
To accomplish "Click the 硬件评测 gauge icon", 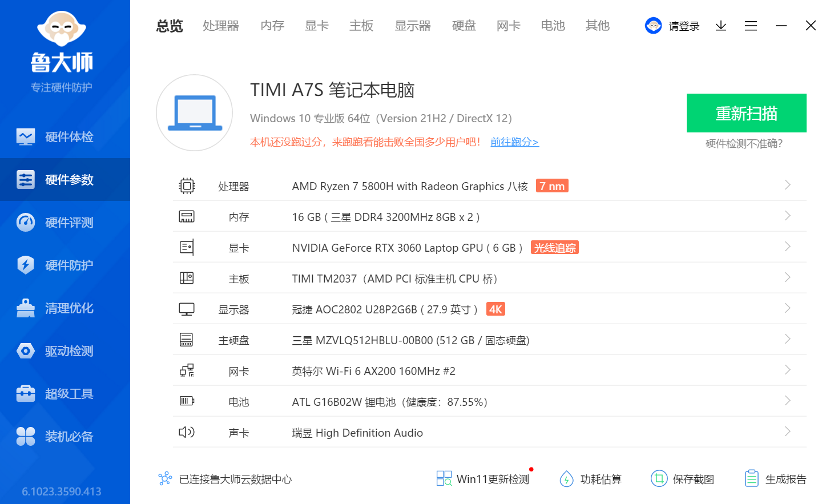I will pos(26,223).
